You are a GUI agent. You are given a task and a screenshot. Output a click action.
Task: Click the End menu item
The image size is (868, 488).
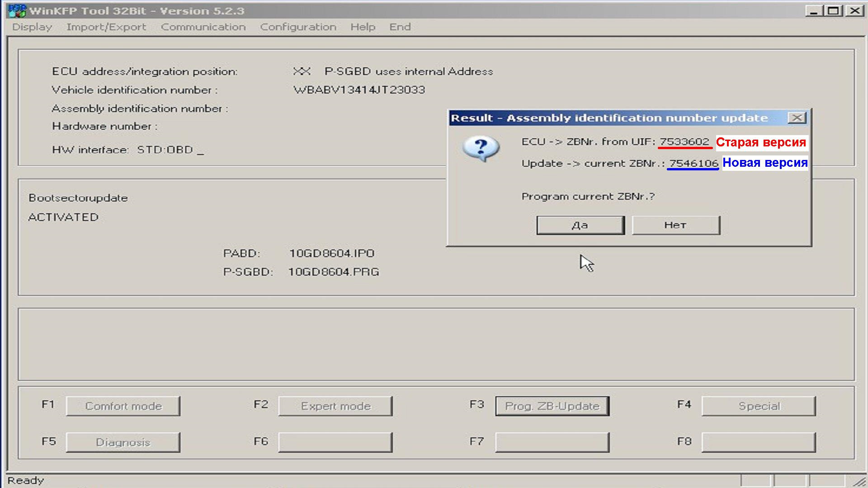[400, 27]
